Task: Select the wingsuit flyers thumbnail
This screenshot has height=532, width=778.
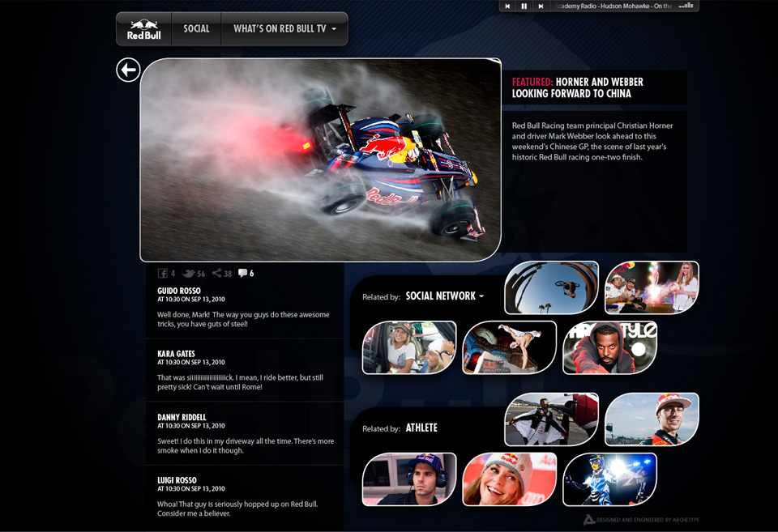Action: 551,419
